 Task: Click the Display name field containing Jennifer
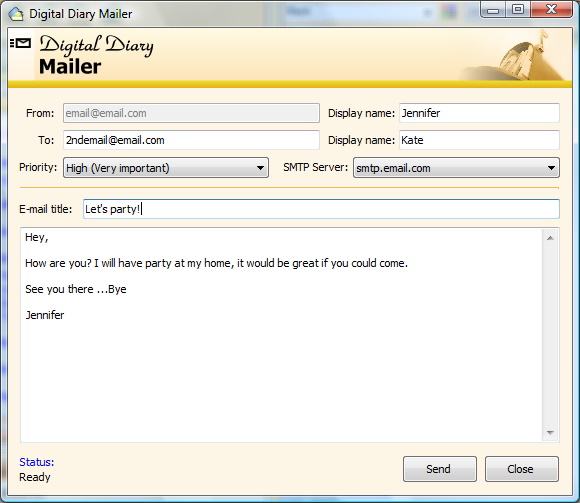[479, 113]
